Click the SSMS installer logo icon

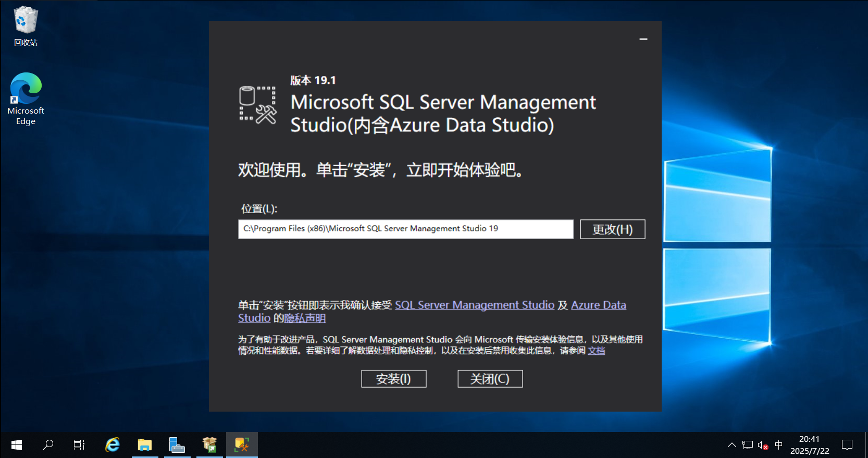[257, 105]
